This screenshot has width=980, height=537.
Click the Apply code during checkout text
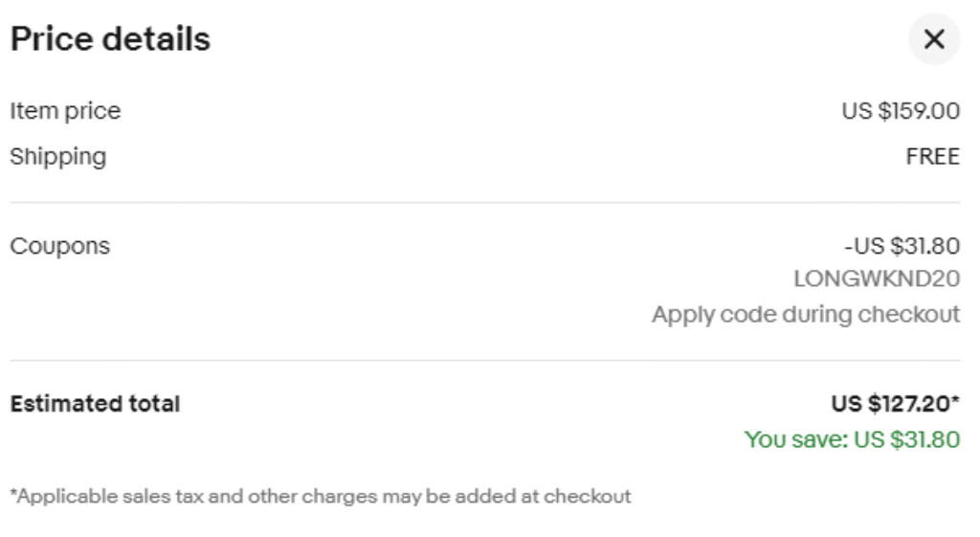tap(806, 314)
